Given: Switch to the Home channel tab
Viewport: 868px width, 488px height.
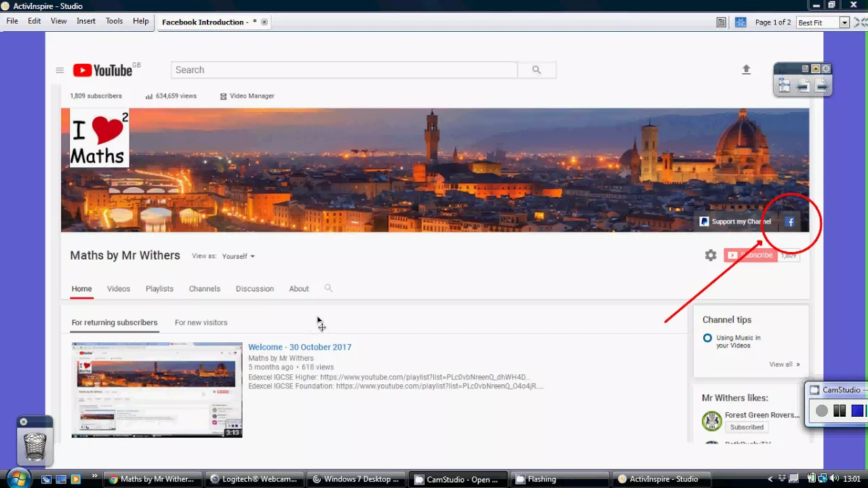Looking at the screenshot, I should tap(81, 289).
